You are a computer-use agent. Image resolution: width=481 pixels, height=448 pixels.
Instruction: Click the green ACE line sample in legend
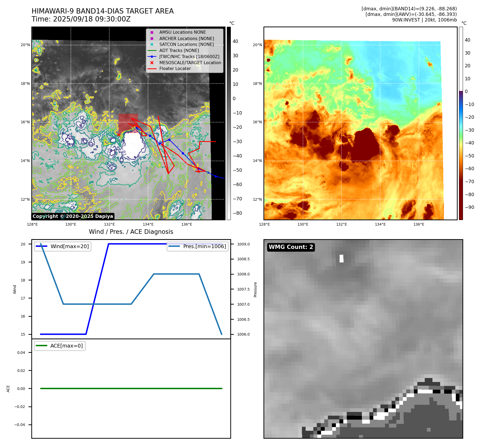point(41,346)
